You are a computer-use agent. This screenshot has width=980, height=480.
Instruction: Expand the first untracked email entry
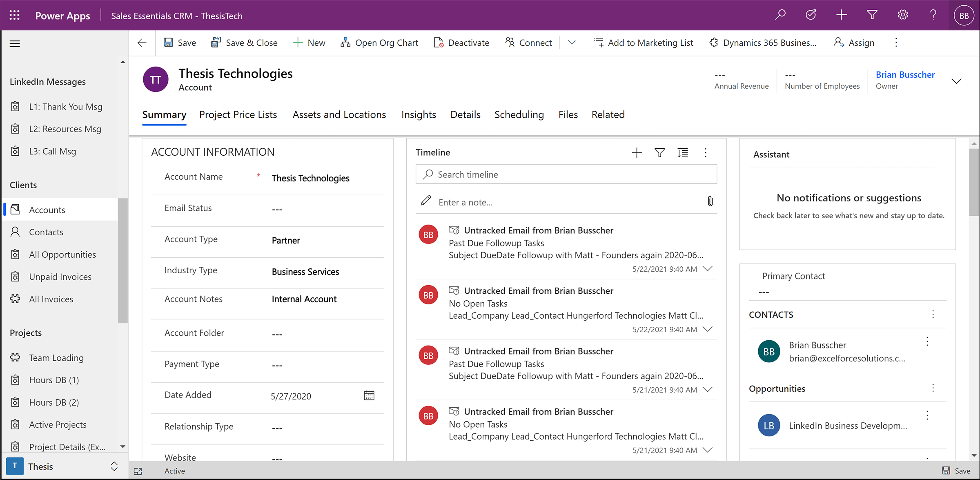[708, 269]
